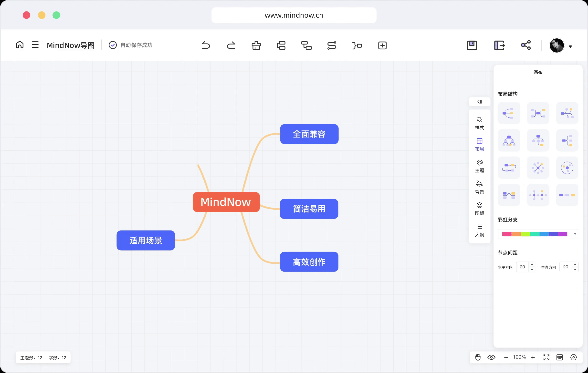The width and height of the screenshot is (588, 373).
Task: Choose the bubble circle layout
Action: 567,168
